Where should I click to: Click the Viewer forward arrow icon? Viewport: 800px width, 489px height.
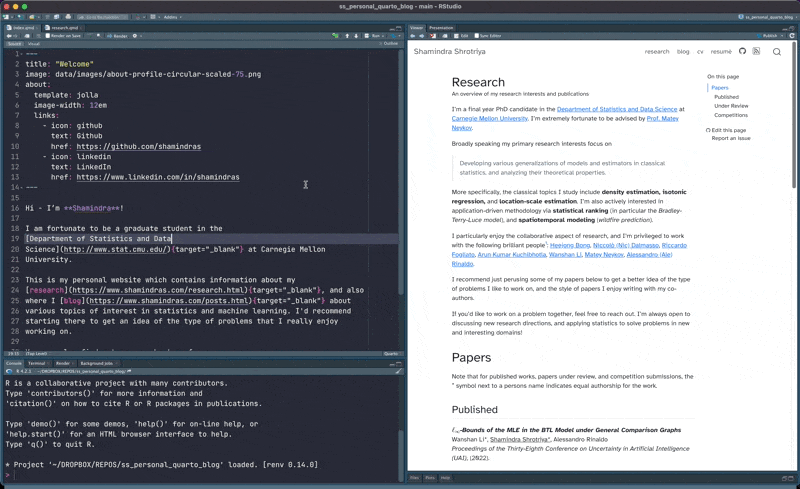click(x=421, y=36)
